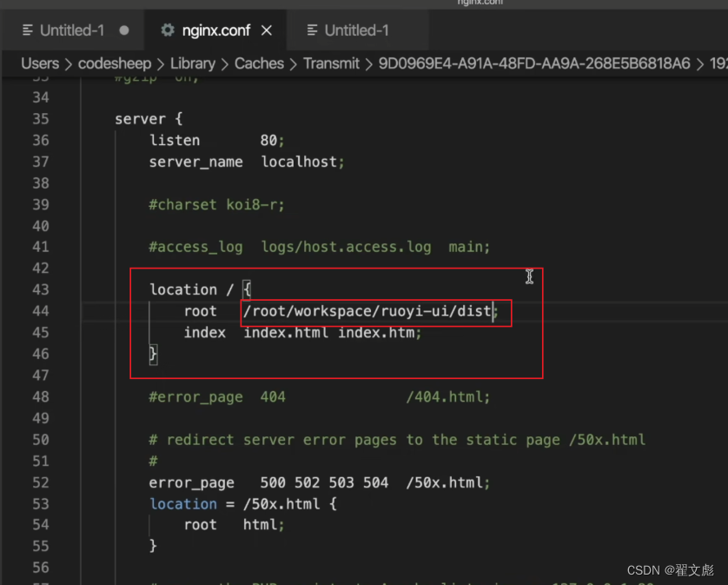728x585 pixels.
Task: Place cursor in /root/workspace/ruoyi-ui/dist path
Action: pyautogui.click(x=368, y=311)
